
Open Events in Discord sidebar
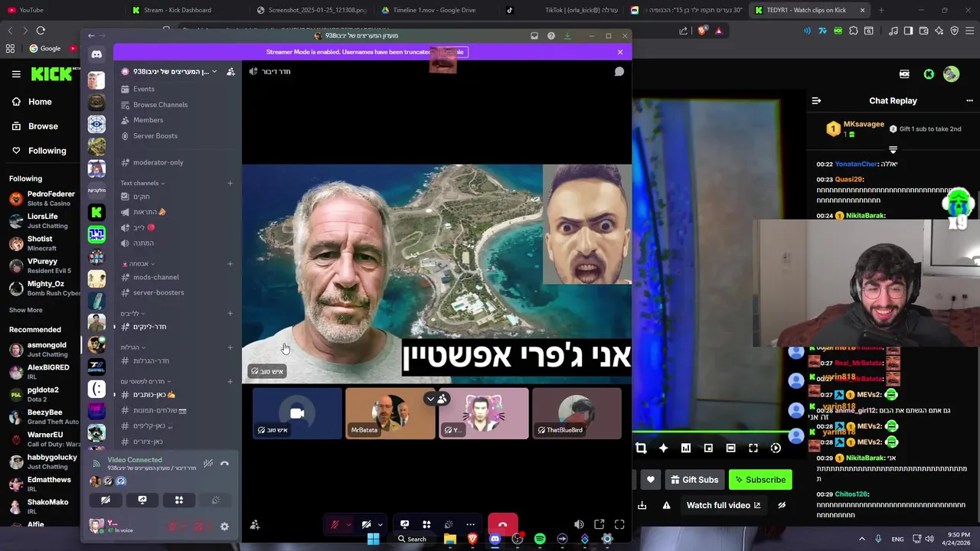[x=143, y=89]
